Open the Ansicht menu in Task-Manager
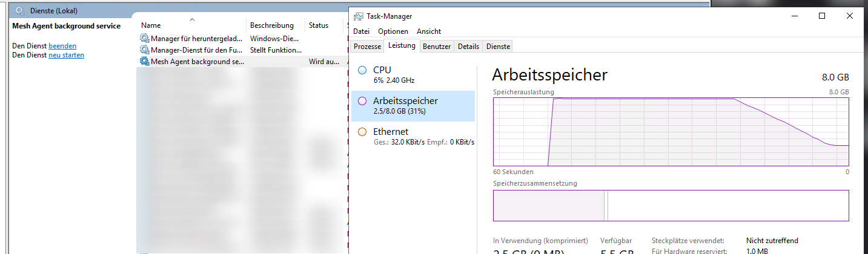The height and width of the screenshot is (254, 868). (429, 31)
